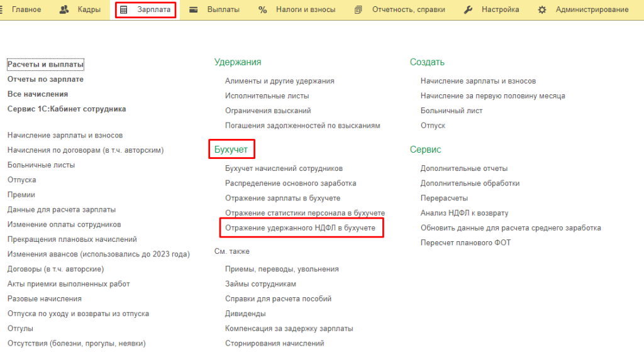This screenshot has height=355, width=644.
Task: Select Расчеты и выплаты link
Action: click(x=45, y=65)
